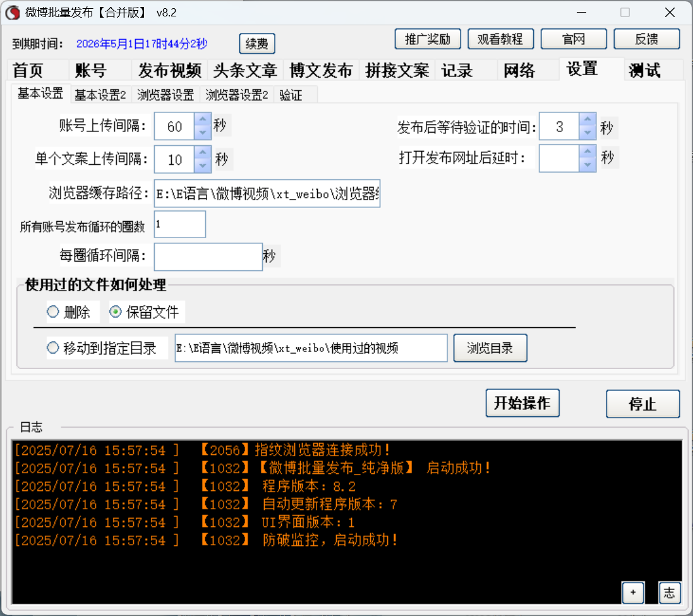Select the 基本设置 sub-tab

coord(40,94)
